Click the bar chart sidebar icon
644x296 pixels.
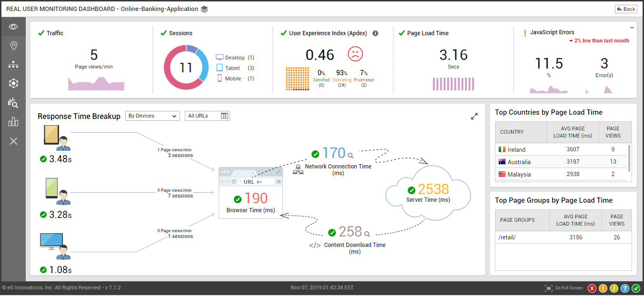13,122
